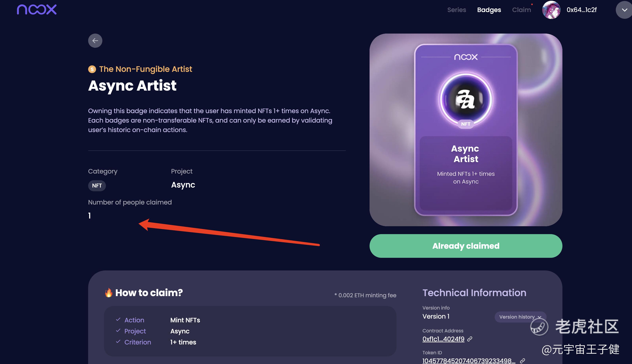Click the NFT category tag
This screenshot has height=364, width=632.
click(x=97, y=186)
